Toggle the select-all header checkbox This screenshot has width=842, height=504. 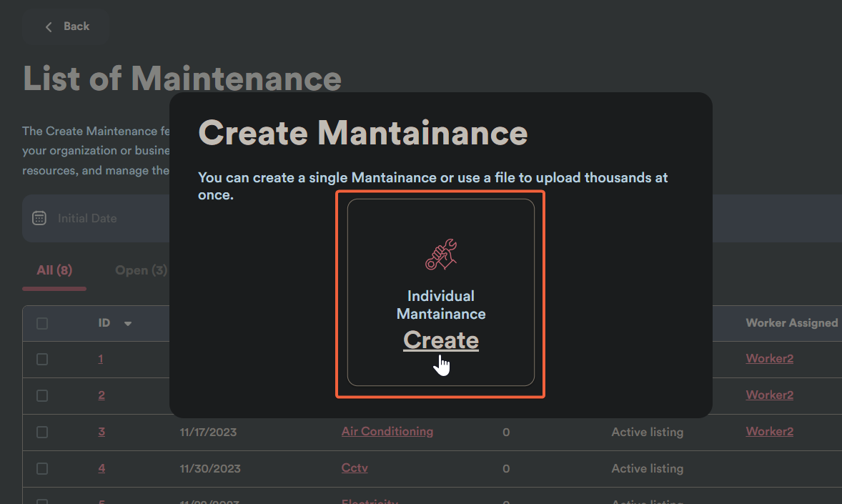[42, 323]
